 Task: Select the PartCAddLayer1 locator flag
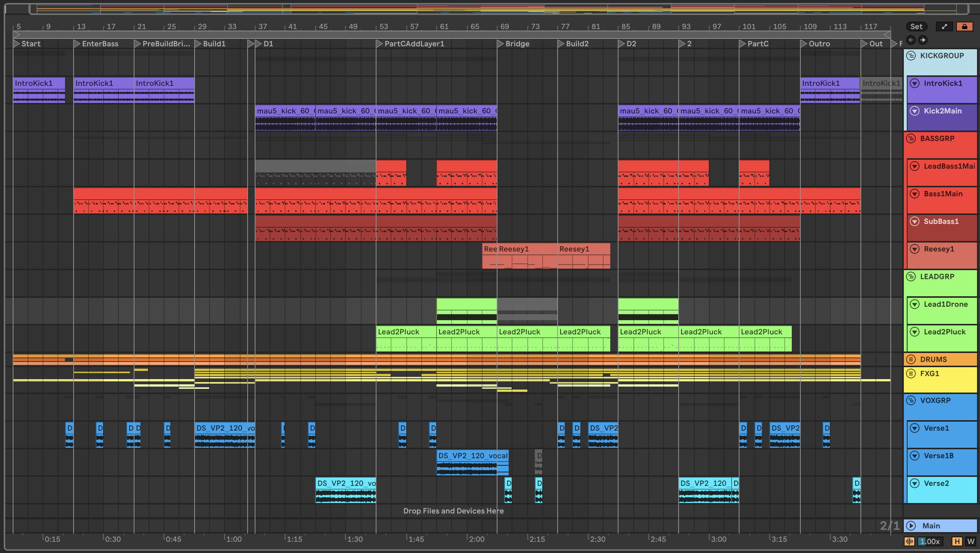coord(379,44)
